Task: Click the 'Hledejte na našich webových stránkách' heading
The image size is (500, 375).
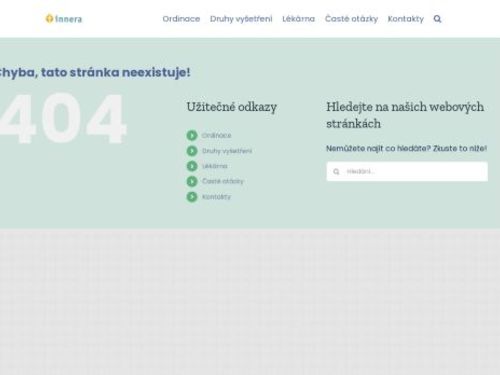Action: [405, 115]
